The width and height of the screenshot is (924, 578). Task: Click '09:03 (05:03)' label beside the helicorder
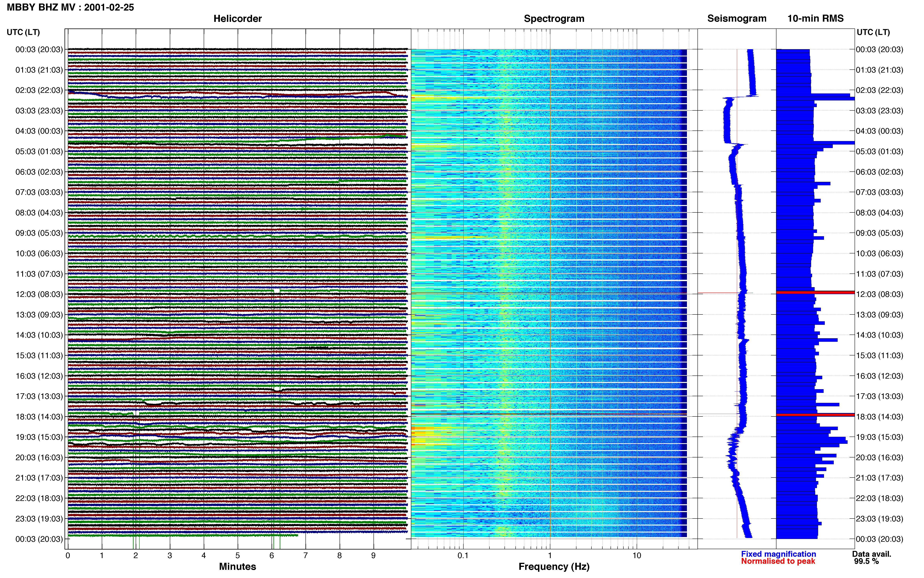(39, 233)
